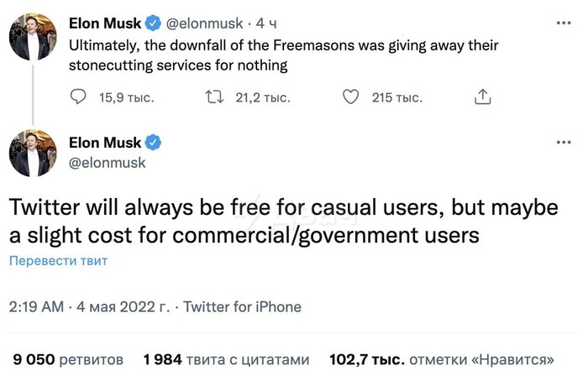View the 1 984 твита с цитатами
Viewport: 588px width, 381px height.
[x=226, y=360]
